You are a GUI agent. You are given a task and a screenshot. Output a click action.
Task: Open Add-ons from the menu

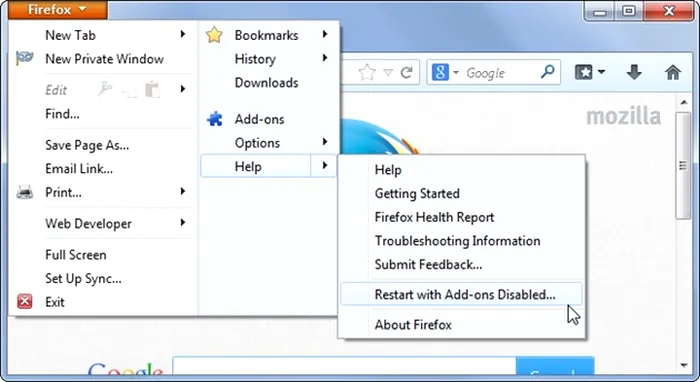[x=259, y=119]
